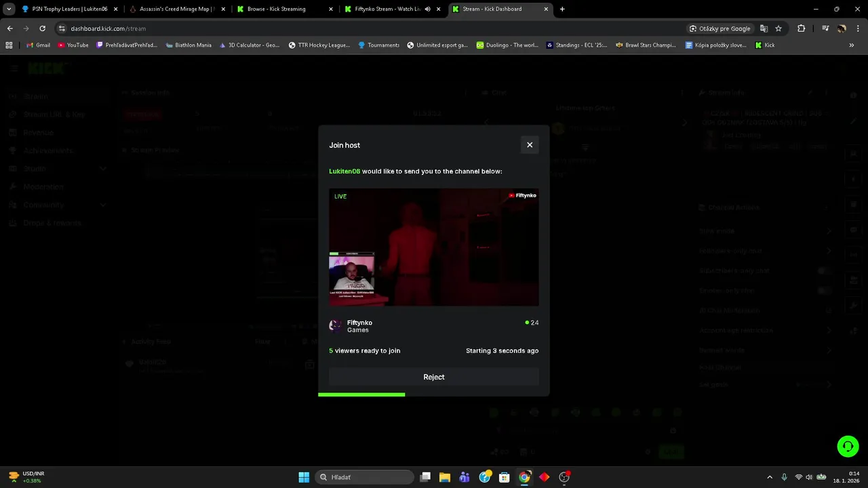Click the Fiftynko stream preview thumbnail
The image size is (868, 488).
(434, 247)
